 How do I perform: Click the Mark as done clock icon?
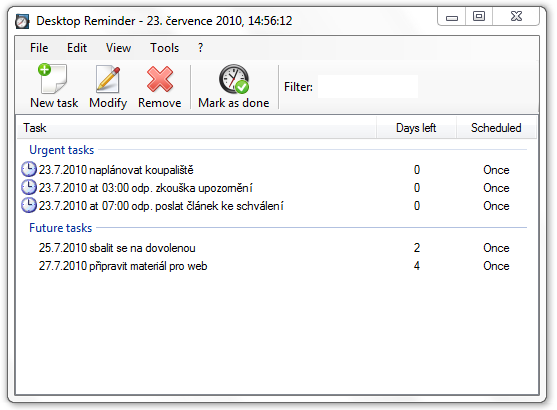click(234, 79)
